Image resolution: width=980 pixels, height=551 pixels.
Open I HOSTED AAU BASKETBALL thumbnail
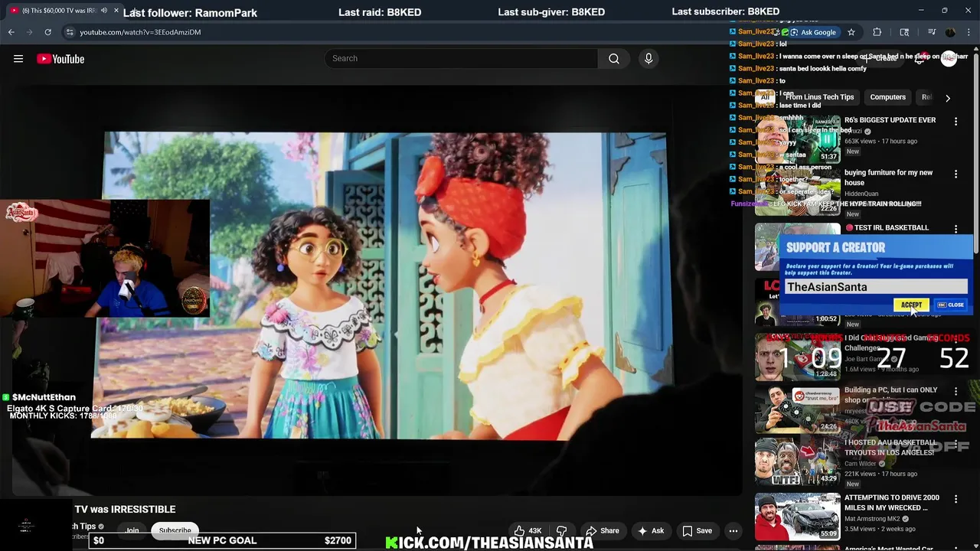pyautogui.click(x=798, y=462)
